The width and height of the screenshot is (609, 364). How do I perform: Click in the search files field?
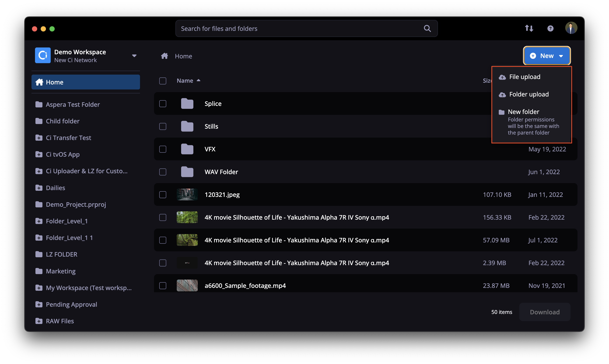(306, 28)
